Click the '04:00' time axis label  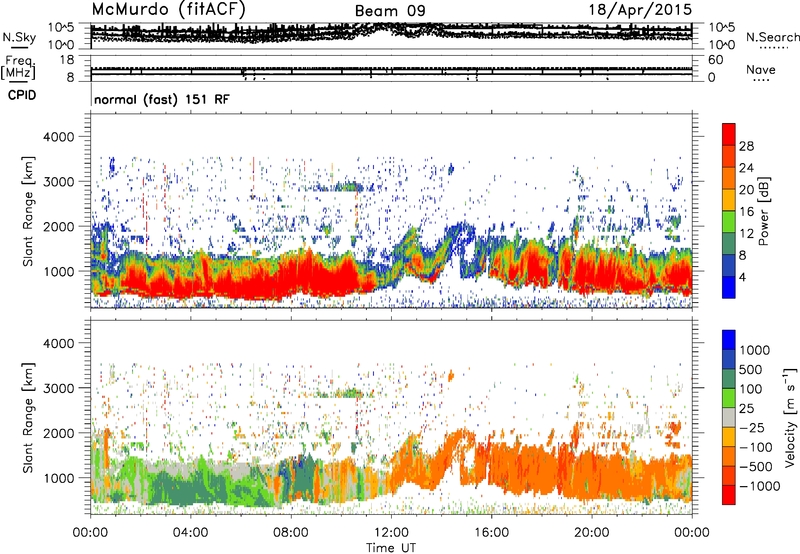click(190, 533)
